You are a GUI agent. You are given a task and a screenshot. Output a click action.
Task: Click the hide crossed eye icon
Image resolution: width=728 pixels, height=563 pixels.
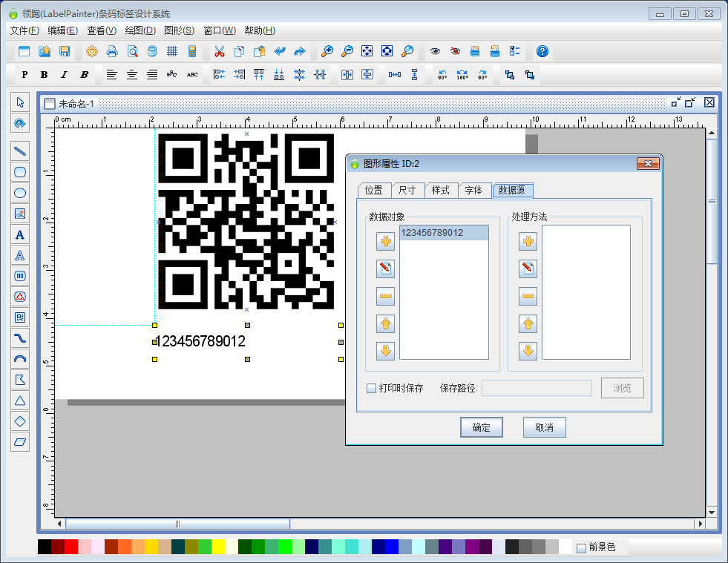pos(455,51)
